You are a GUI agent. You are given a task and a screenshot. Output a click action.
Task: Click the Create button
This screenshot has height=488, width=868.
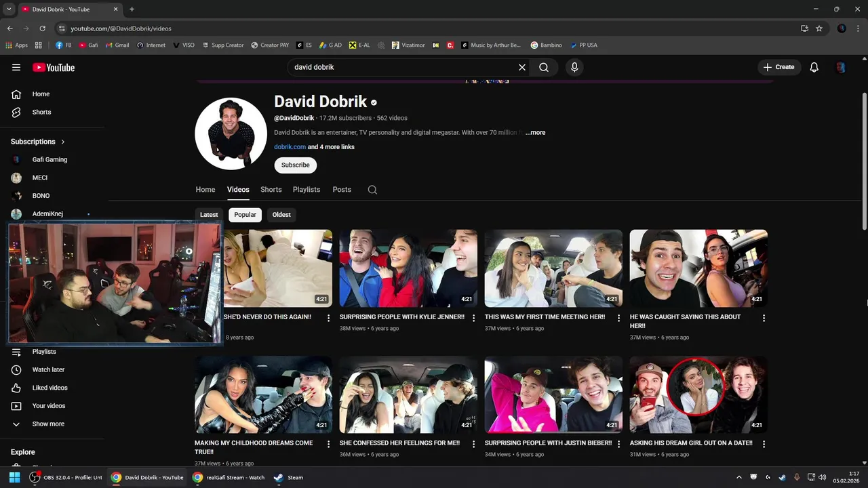779,67
